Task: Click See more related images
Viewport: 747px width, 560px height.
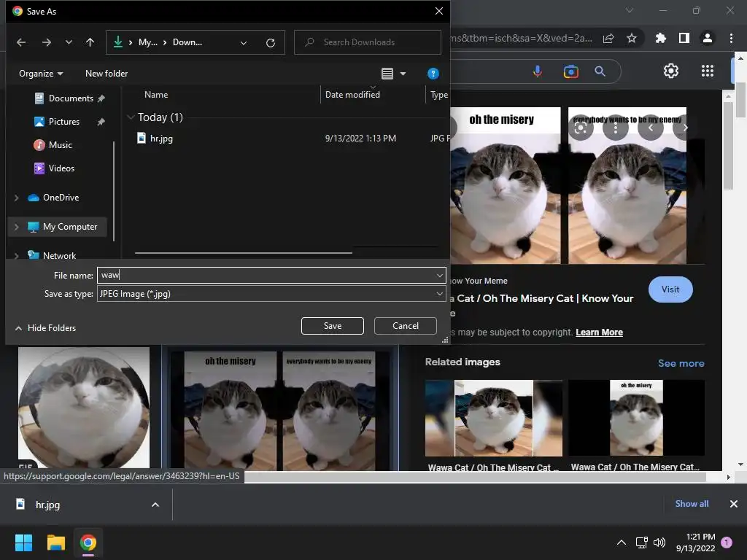Action: (681, 363)
